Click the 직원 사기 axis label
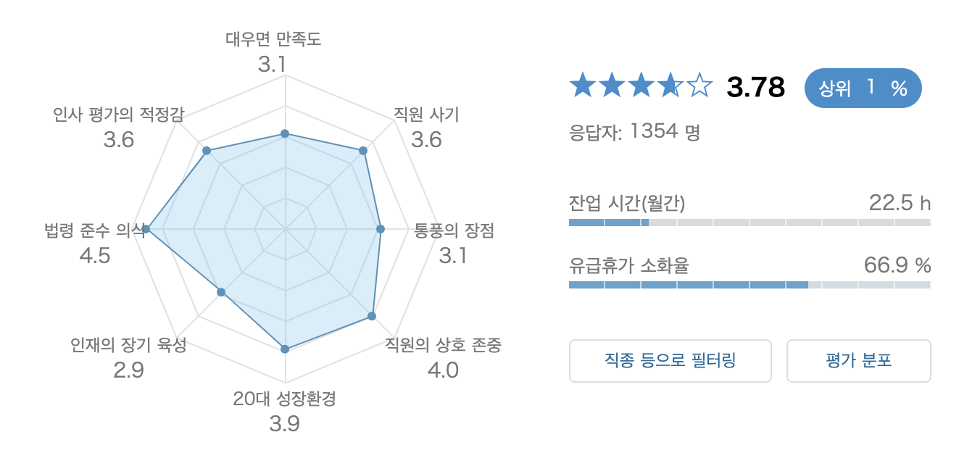 click(x=426, y=113)
